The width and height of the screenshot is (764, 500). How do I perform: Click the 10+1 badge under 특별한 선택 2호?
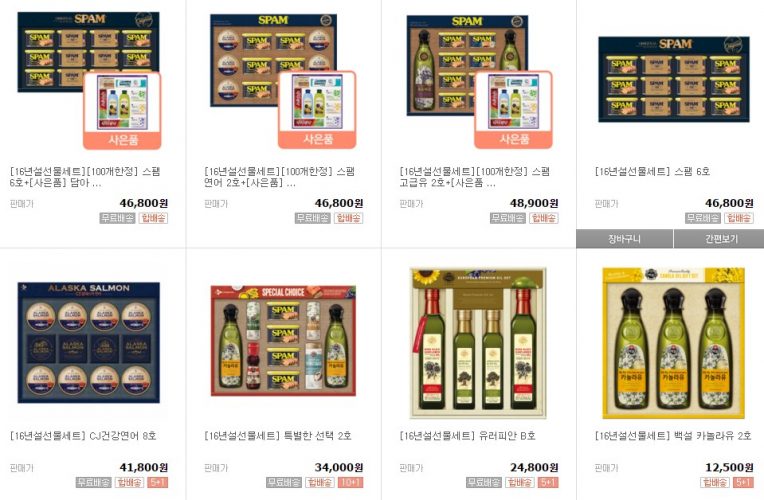pos(350,482)
